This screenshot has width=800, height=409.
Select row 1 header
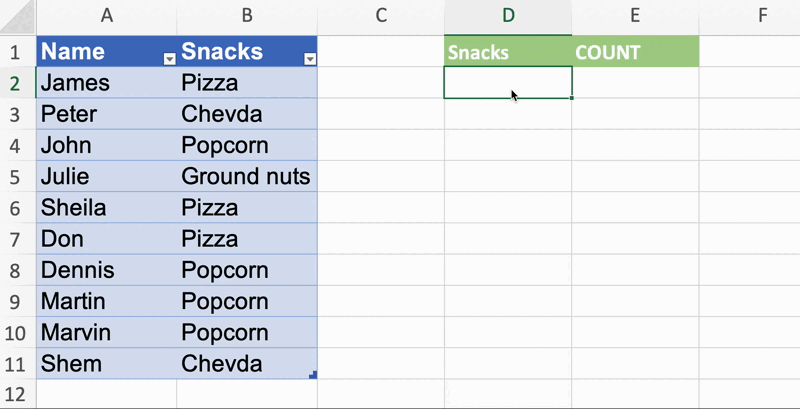16,52
